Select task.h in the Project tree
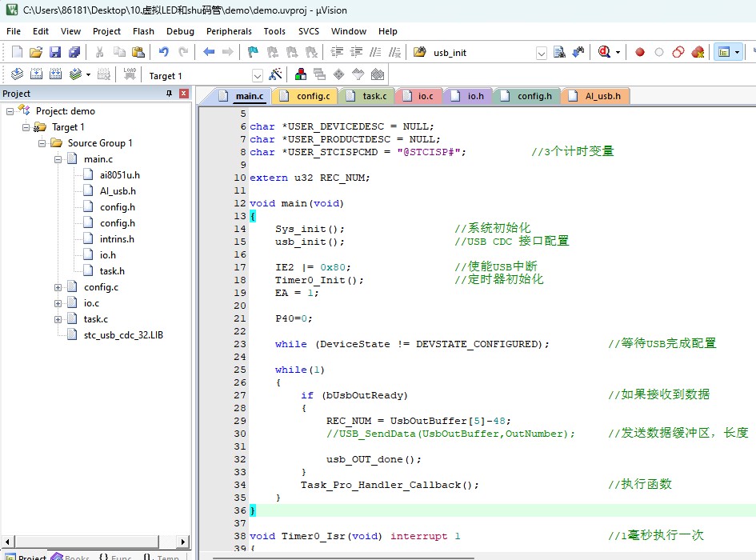 [x=112, y=271]
